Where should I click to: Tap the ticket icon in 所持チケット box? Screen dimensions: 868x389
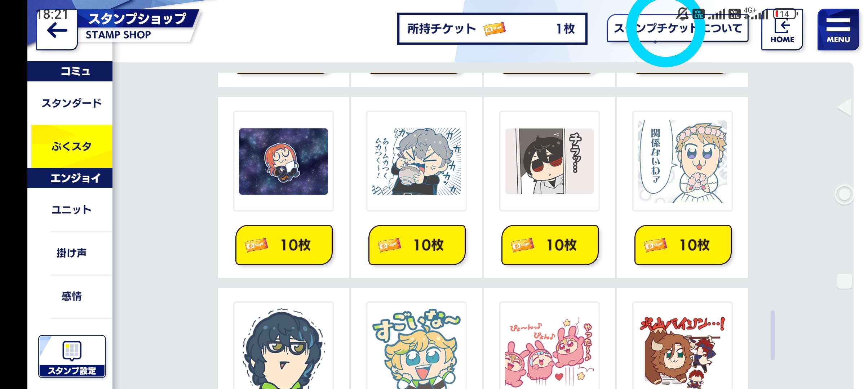(494, 28)
